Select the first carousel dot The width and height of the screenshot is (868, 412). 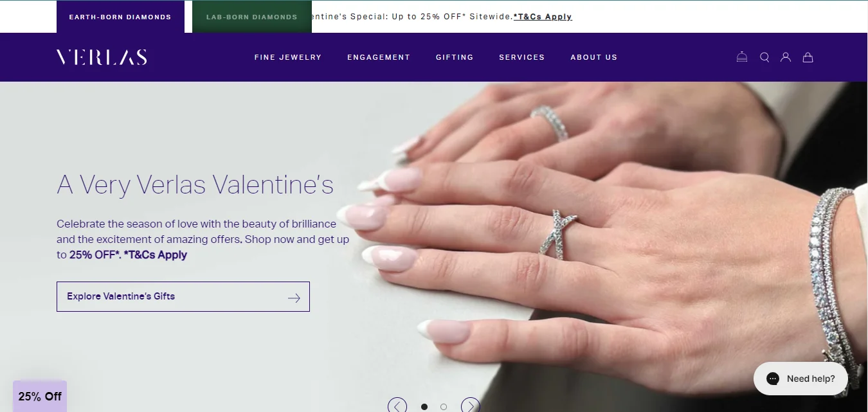point(424,407)
